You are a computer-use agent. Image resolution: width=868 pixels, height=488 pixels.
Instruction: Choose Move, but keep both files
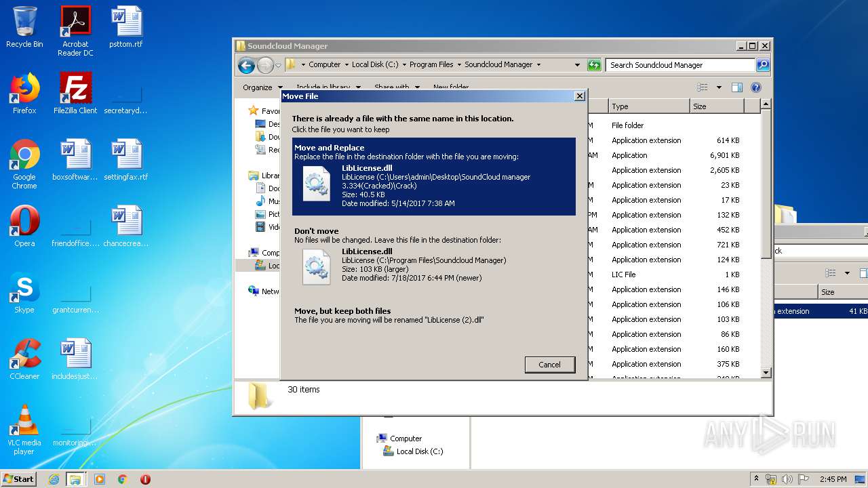tap(434, 315)
